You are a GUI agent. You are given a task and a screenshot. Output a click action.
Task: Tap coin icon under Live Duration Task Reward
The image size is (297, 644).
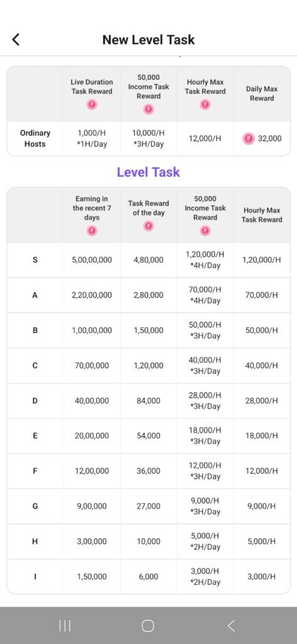tap(92, 105)
